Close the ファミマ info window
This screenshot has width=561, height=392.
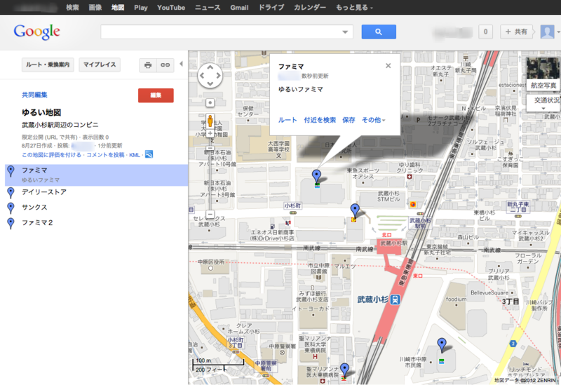(388, 66)
